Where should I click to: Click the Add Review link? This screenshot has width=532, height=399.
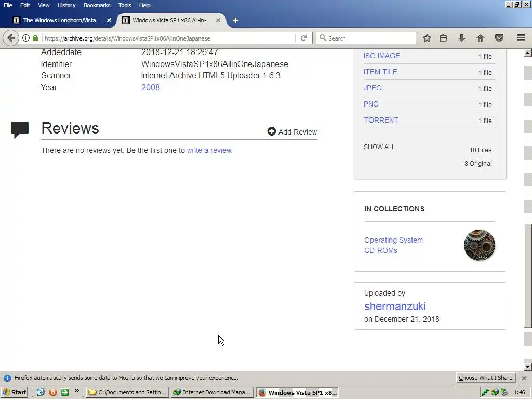(x=292, y=131)
